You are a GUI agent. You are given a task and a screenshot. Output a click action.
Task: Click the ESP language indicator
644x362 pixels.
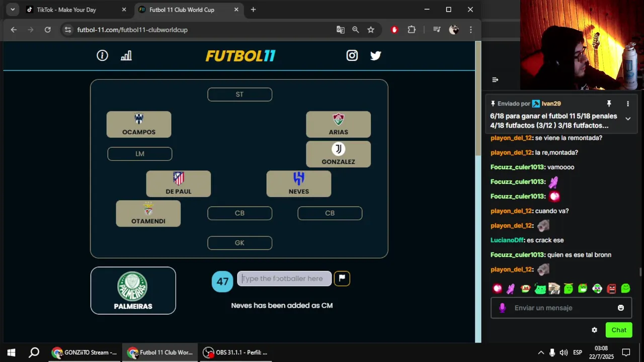(x=578, y=352)
